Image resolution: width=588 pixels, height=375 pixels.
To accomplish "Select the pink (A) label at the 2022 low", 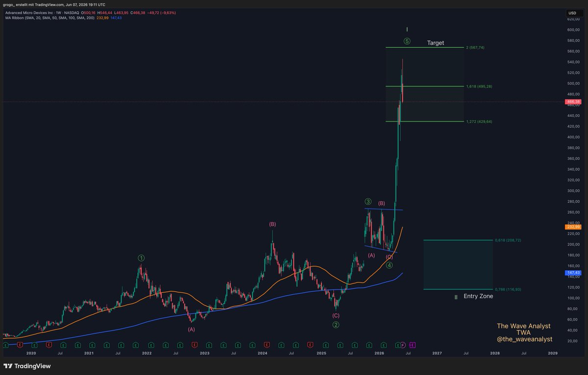I will pos(192,329).
